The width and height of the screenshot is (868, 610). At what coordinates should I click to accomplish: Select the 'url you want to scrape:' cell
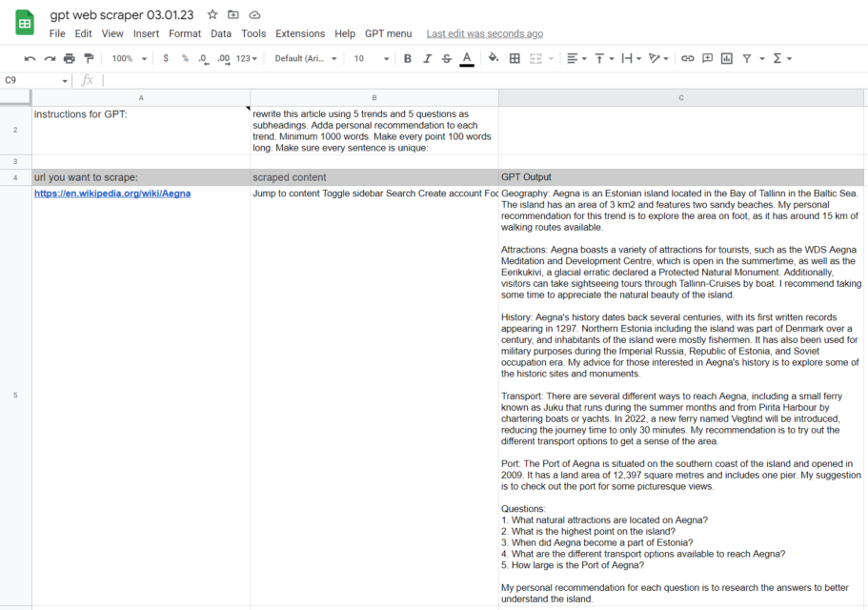point(141,177)
